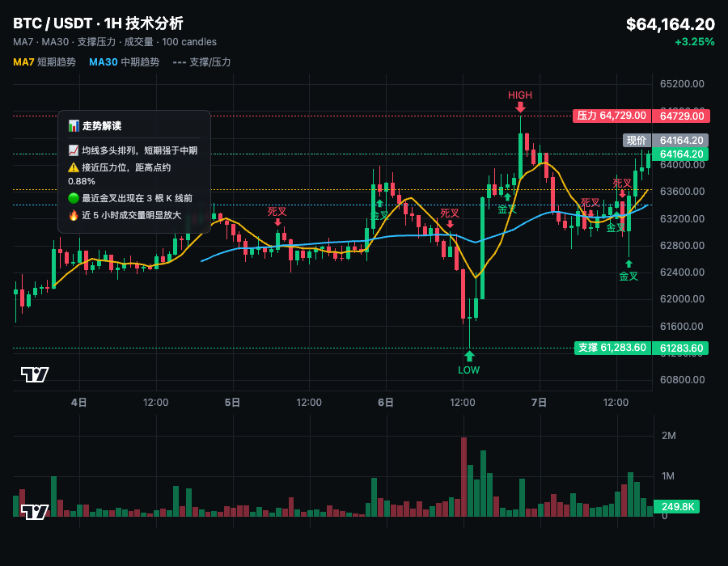This screenshot has height=566, width=728.
Task: Click the $64,164.20 headline price
Action: pyautogui.click(x=671, y=24)
